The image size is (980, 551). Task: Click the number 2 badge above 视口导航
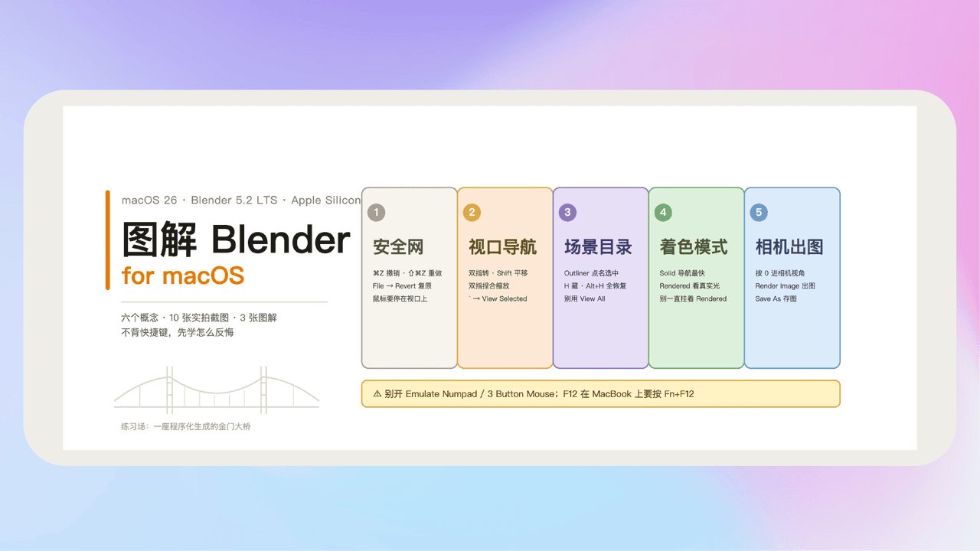[x=472, y=213]
